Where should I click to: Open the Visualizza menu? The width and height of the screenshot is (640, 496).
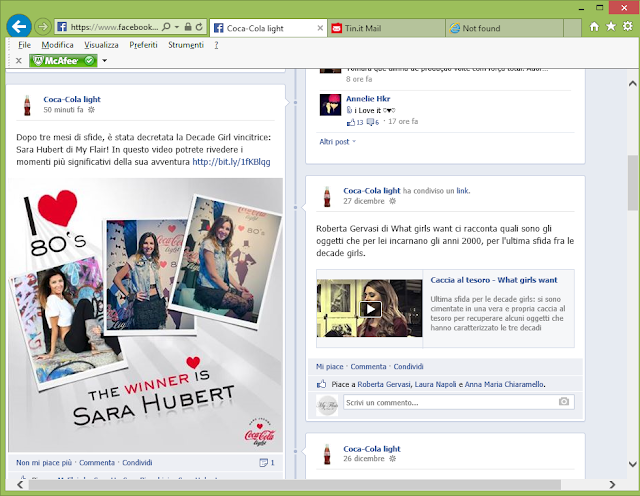(101, 45)
